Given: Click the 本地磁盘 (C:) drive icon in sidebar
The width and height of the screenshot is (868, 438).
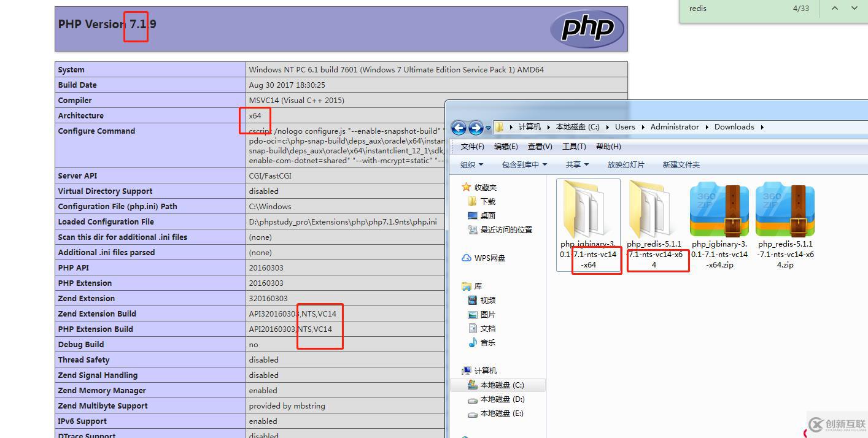Looking at the screenshot, I should (472, 385).
